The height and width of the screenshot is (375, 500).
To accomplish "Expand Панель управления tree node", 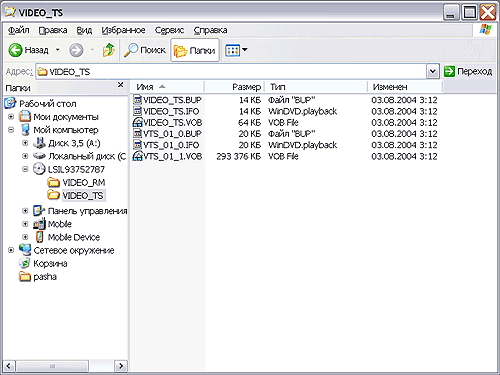I will tap(25, 211).
